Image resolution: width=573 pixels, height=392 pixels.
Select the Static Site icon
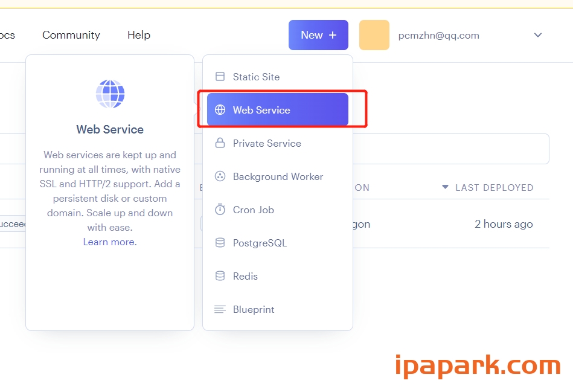coord(220,76)
